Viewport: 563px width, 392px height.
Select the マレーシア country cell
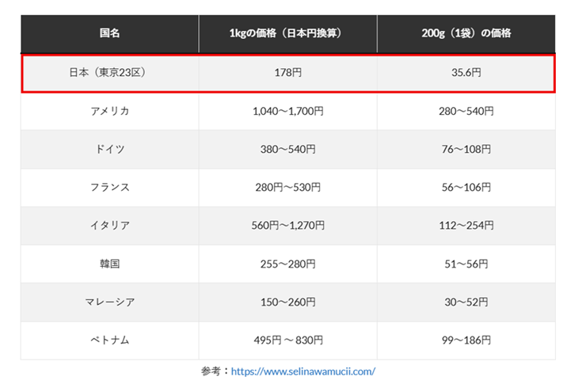pyautogui.click(x=109, y=302)
